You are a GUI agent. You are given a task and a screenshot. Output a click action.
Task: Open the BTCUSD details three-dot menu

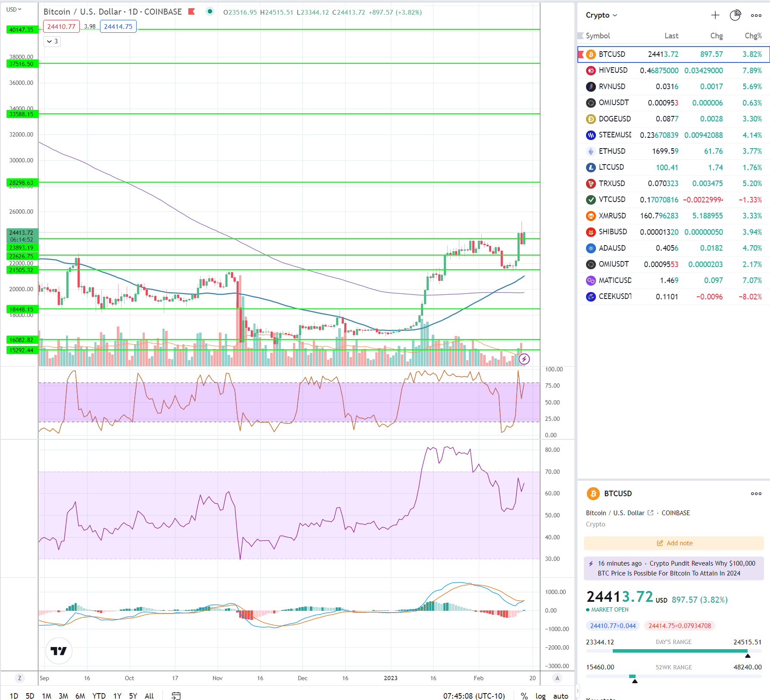point(756,494)
